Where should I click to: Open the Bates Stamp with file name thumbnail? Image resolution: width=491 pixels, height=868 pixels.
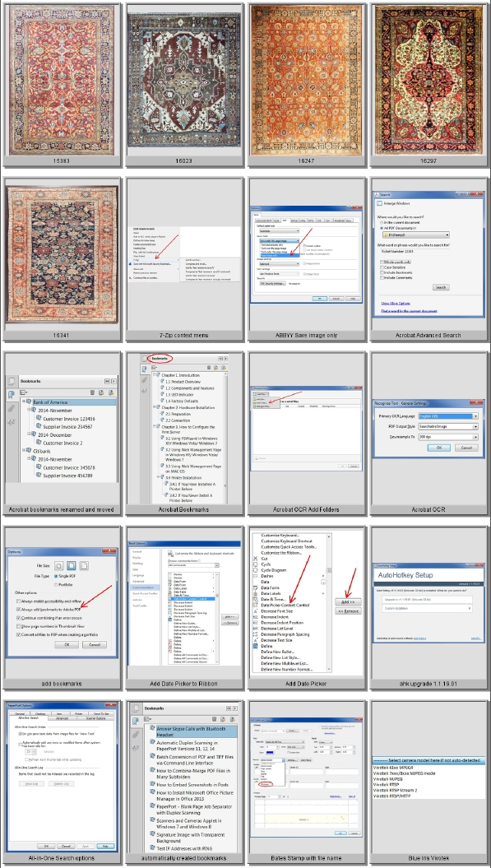coord(306,777)
